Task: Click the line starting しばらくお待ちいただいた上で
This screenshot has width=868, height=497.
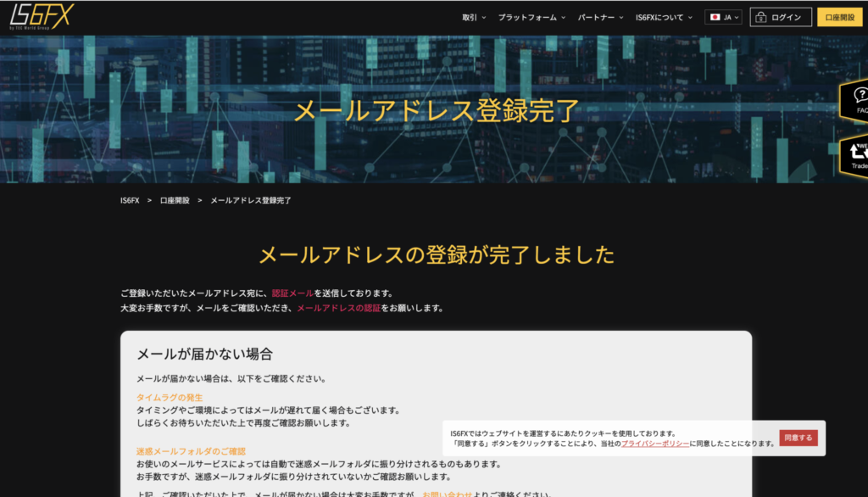Action: coord(245,422)
